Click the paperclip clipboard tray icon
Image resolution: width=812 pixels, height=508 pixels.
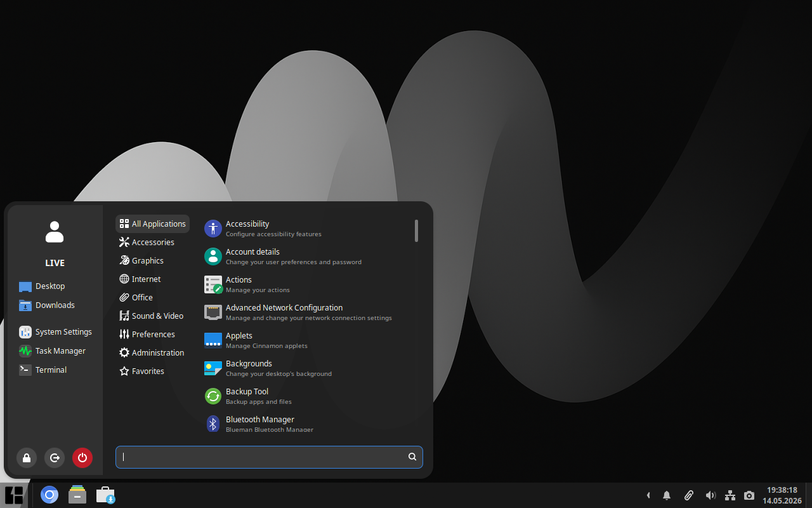click(688, 495)
